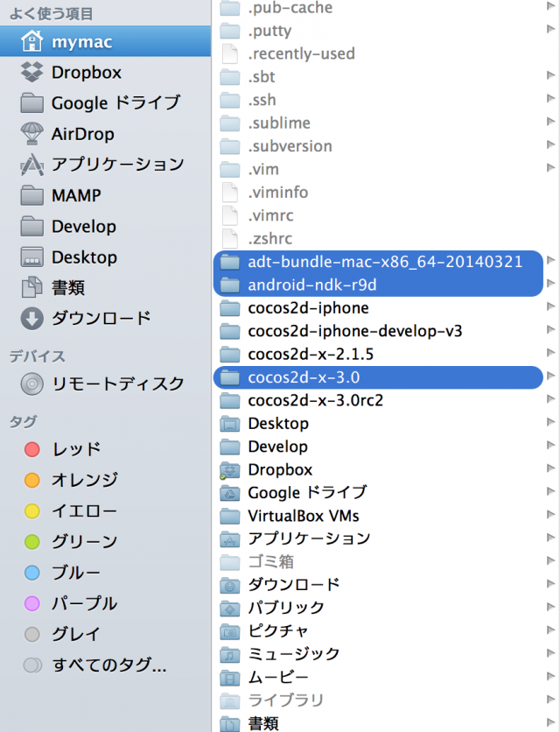Select the AirDrop parachute icon

click(31, 133)
